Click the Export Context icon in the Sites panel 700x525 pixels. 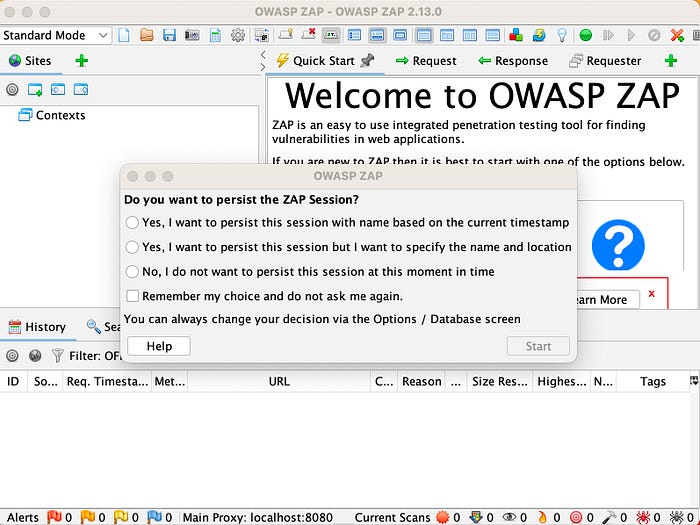pyautogui.click(x=81, y=90)
